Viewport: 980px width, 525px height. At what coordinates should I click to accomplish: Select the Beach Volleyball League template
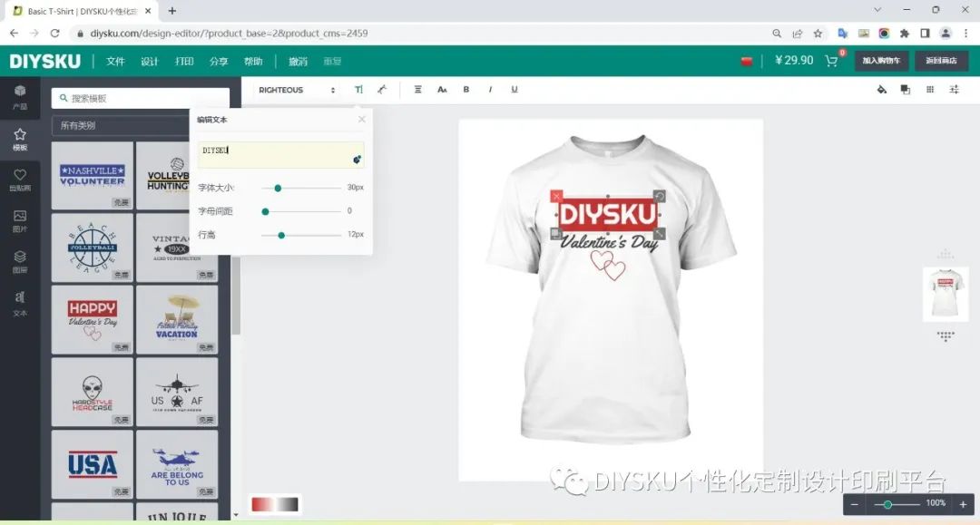point(93,248)
